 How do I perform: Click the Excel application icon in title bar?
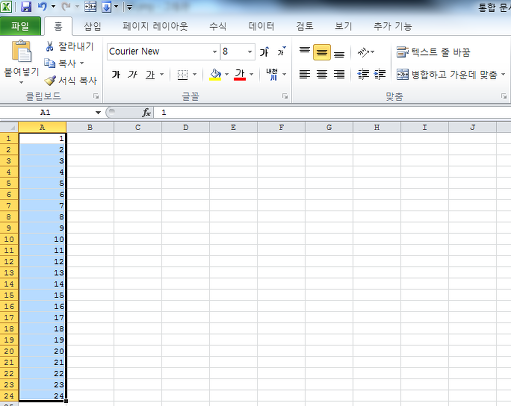point(6,6)
